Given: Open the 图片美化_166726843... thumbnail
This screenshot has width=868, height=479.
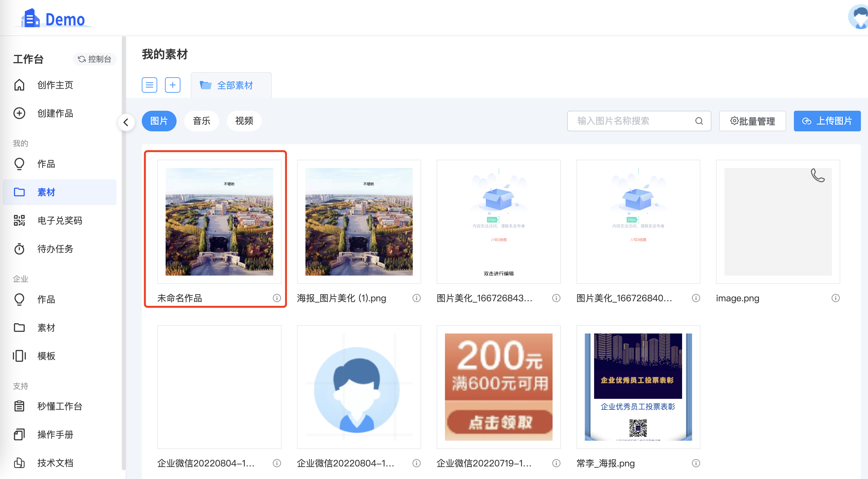Looking at the screenshot, I should click(x=499, y=221).
